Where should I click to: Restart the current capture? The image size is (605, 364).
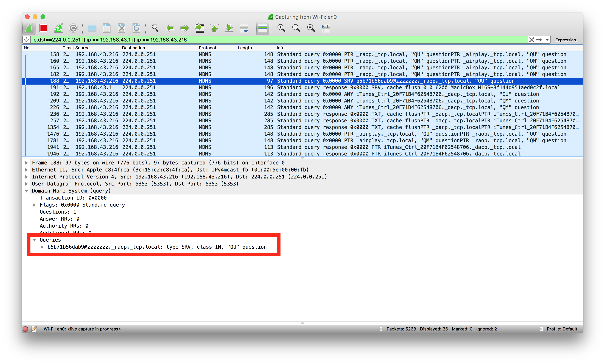[58, 28]
